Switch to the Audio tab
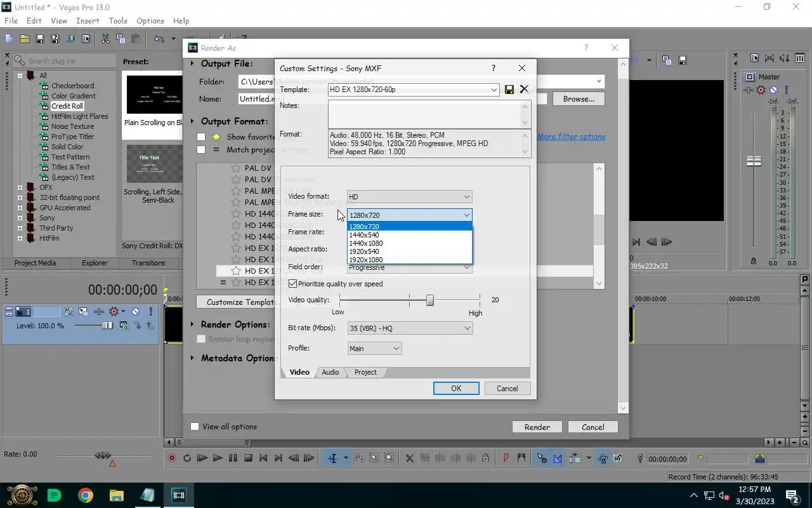Screen dimensions: 812x508 330,372
